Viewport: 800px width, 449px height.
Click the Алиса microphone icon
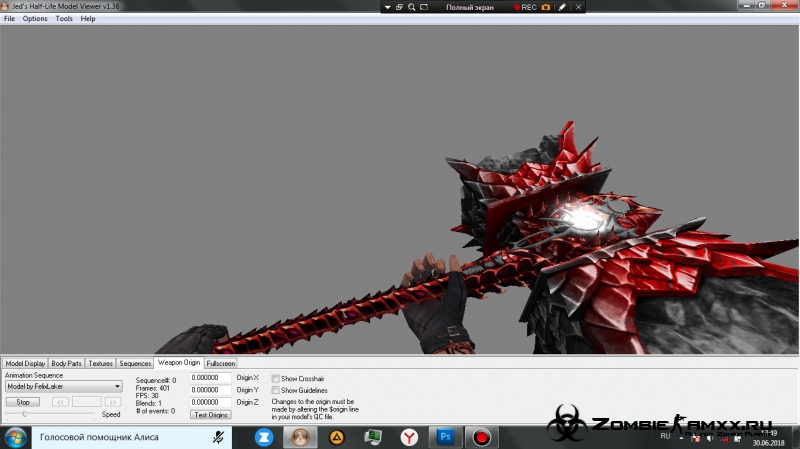[x=218, y=437]
